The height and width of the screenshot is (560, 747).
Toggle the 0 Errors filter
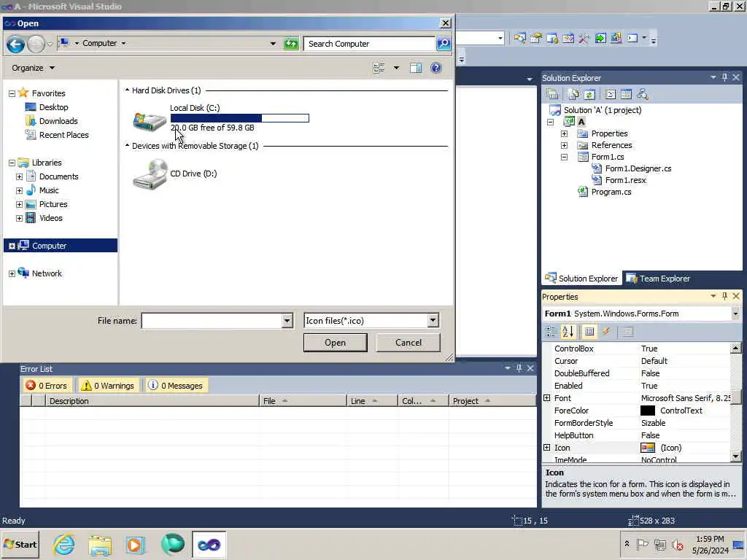(x=47, y=385)
